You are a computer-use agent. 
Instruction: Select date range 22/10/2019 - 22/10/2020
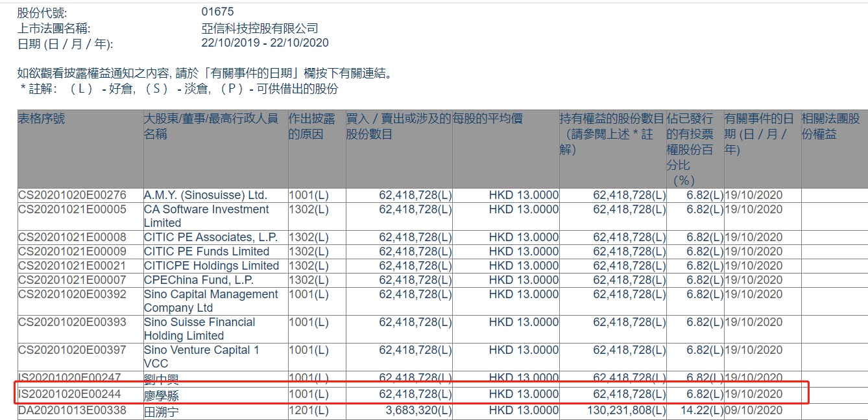point(265,43)
